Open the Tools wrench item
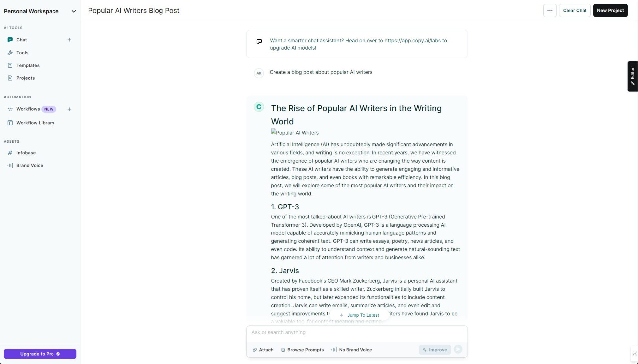Viewport: 638px width, 364px height. click(22, 53)
